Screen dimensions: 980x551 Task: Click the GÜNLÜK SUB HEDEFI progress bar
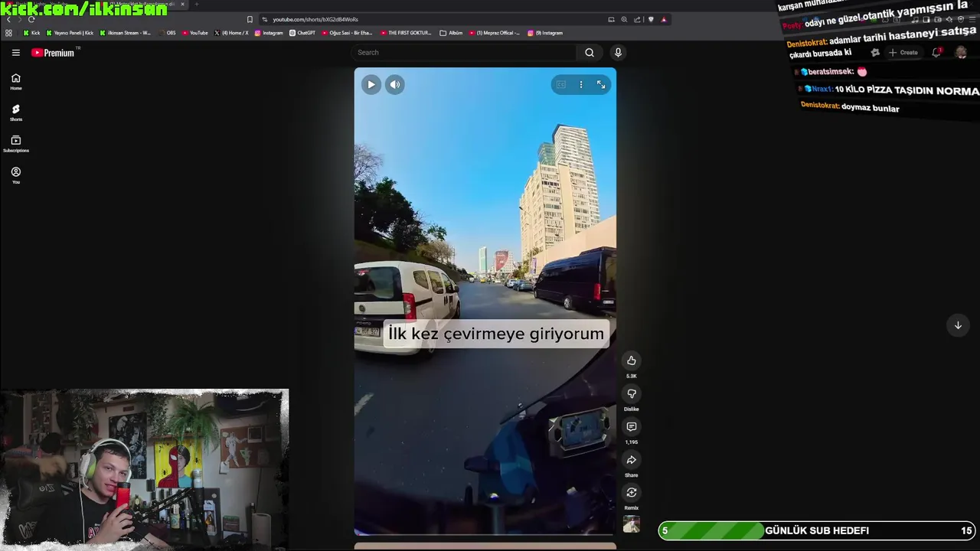817,530
